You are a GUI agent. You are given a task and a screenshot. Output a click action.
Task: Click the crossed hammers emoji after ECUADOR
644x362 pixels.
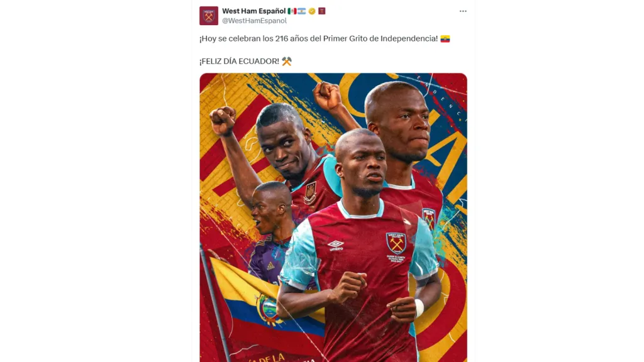287,61
